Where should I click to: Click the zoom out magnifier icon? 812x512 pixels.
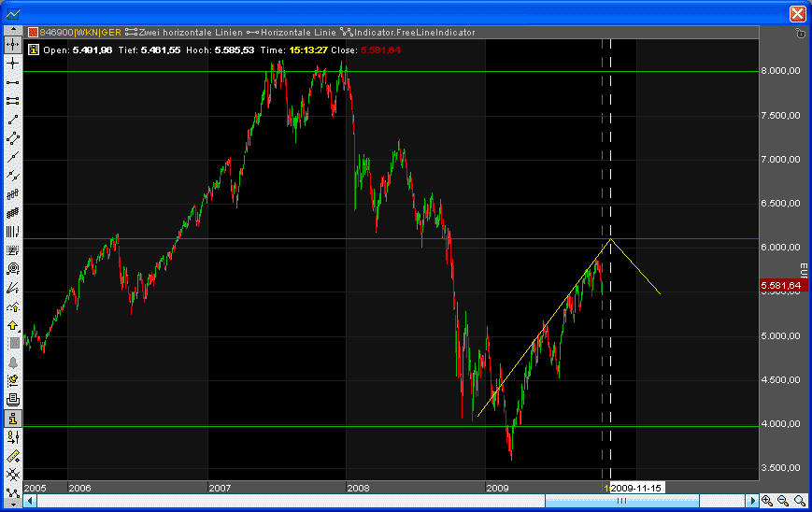(783, 501)
